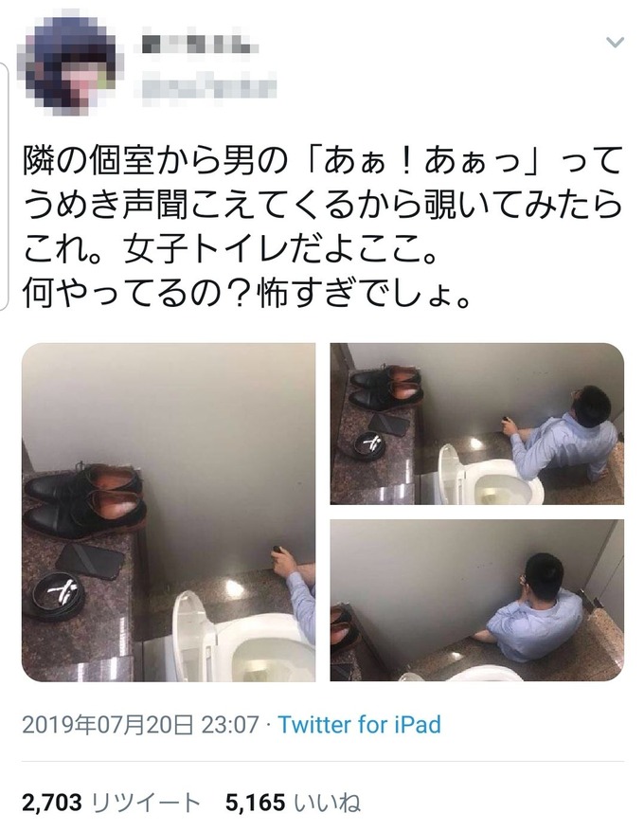Open the large left photo with shoes

169,512
